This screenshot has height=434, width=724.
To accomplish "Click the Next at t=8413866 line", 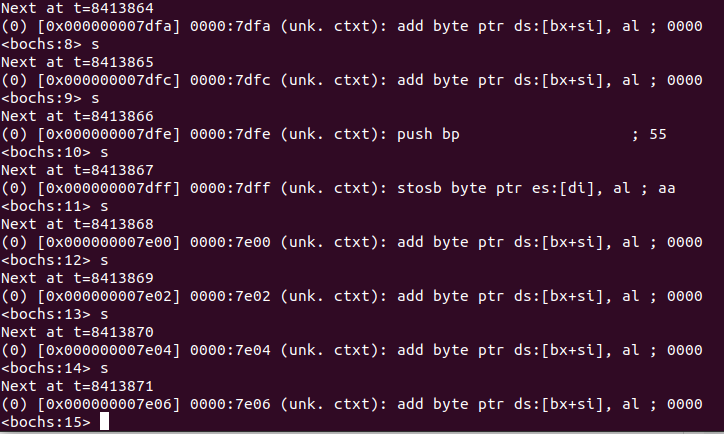I will point(77,116).
